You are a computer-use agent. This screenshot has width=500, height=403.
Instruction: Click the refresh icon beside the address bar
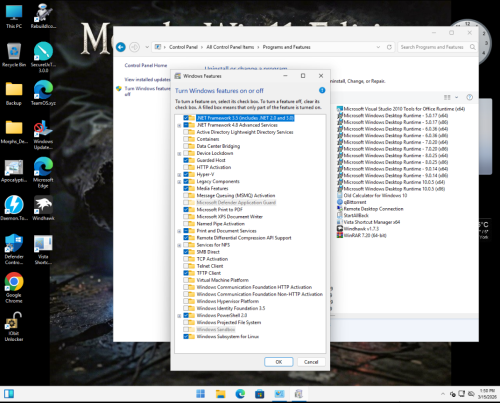pos(389,47)
